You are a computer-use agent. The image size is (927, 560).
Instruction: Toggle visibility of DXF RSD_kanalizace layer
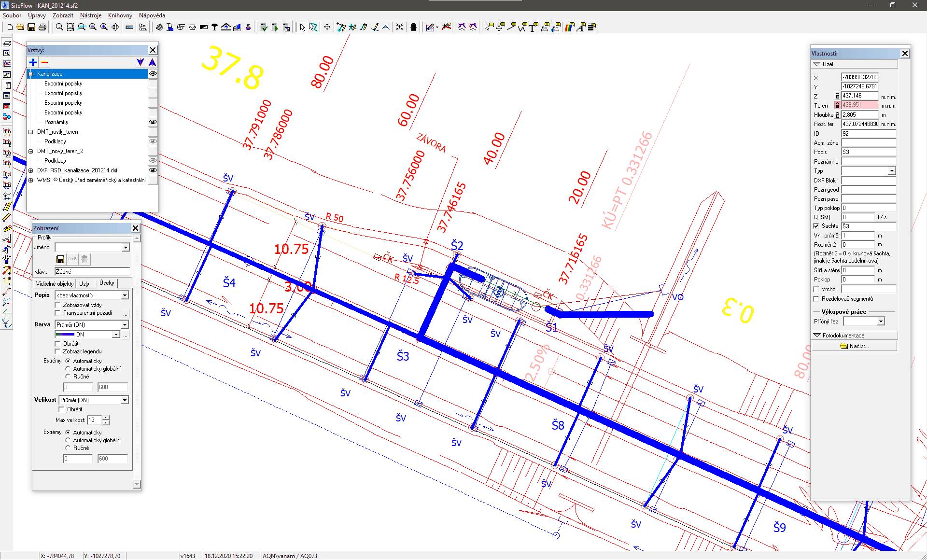pyautogui.click(x=153, y=170)
